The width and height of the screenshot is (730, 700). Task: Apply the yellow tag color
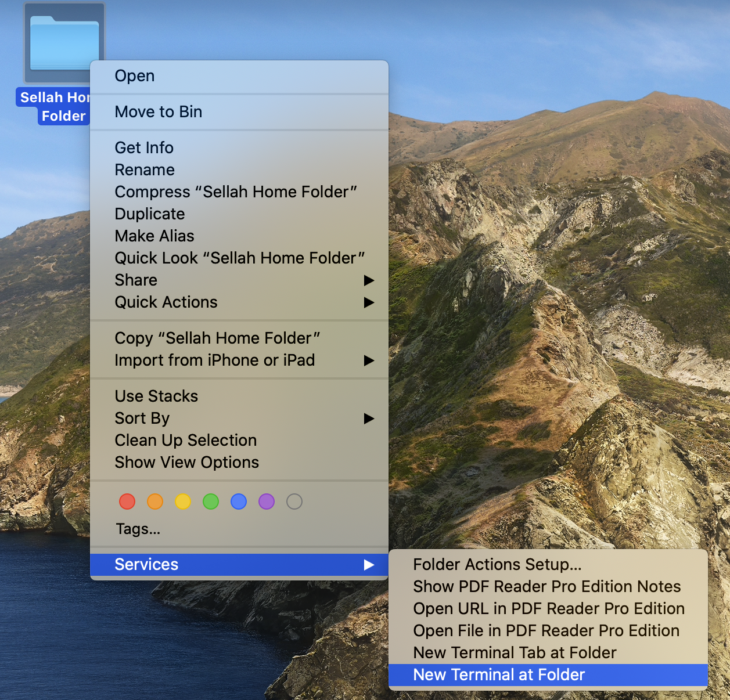183,501
